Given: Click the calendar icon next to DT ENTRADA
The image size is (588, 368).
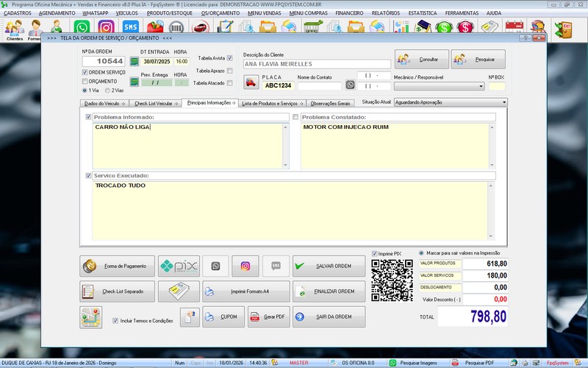Looking at the screenshot, I should (x=134, y=61).
